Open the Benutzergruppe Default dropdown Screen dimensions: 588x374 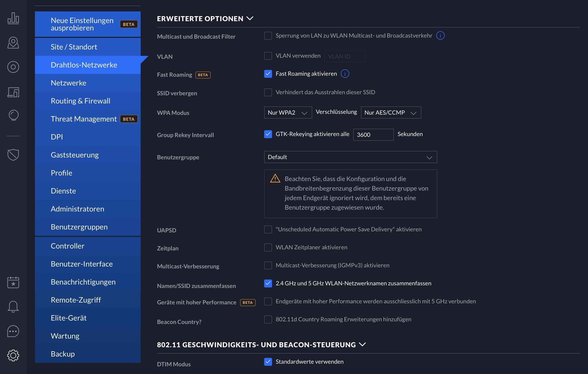[x=350, y=157]
